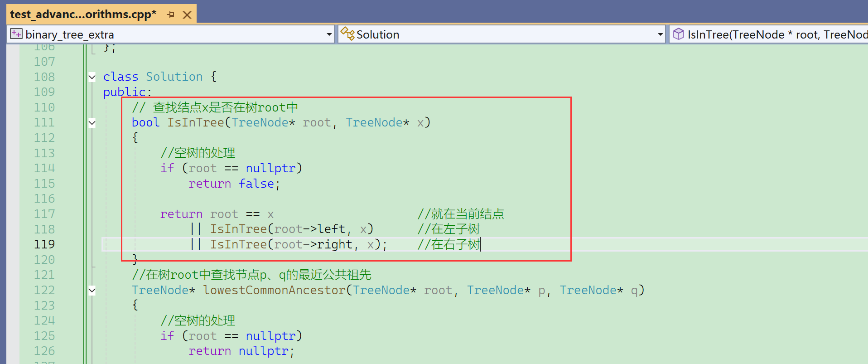Viewport: 868px width, 364px height.
Task: Collapse the class Solution code block
Action: [x=92, y=77]
